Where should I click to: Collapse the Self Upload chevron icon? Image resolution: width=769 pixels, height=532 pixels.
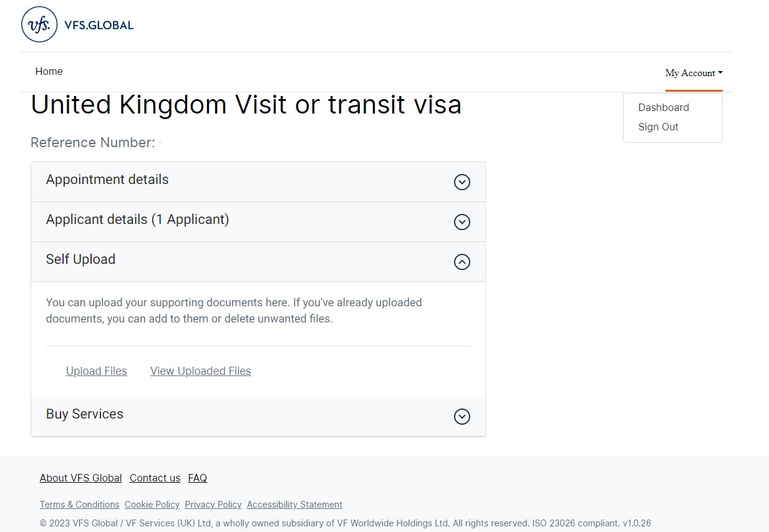coord(462,262)
